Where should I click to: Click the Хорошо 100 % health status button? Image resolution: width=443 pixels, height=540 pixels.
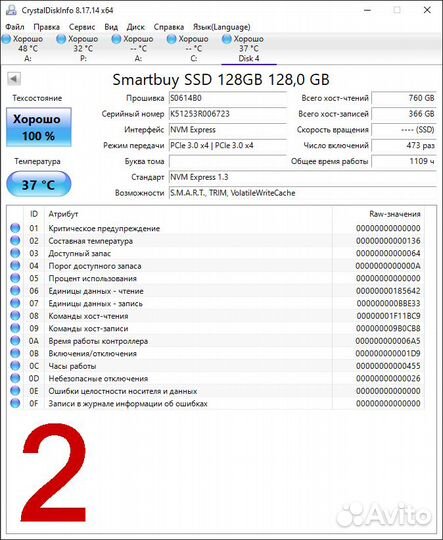(x=39, y=127)
